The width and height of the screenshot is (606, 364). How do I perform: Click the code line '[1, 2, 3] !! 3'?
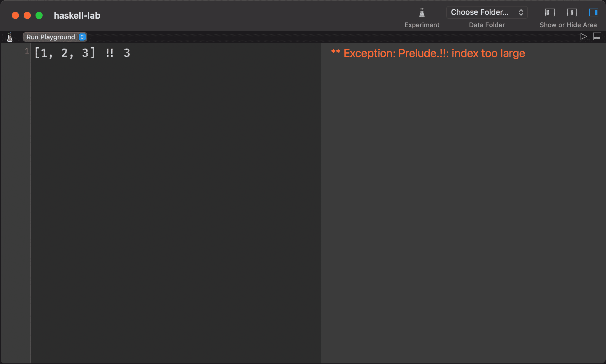[83, 53]
